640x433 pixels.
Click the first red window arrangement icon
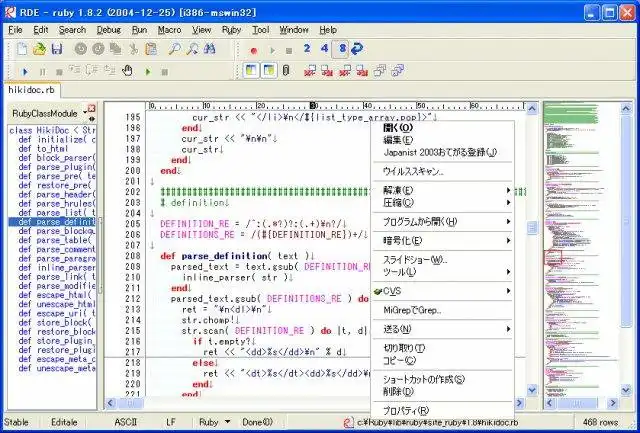pos(310,71)
